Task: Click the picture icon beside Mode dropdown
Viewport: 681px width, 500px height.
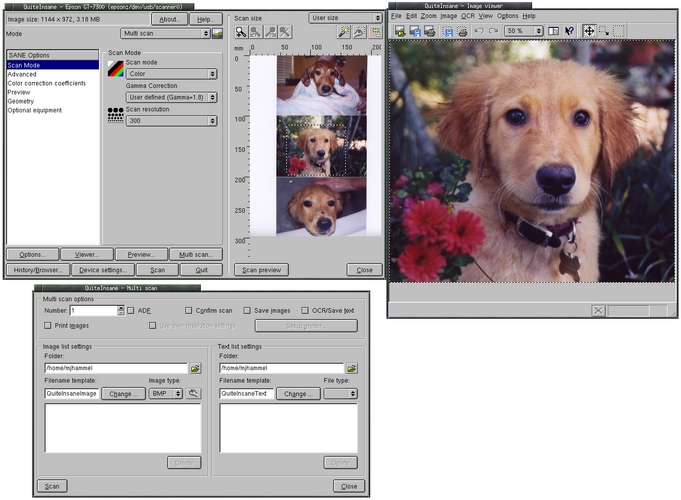Action: point(217,33)
